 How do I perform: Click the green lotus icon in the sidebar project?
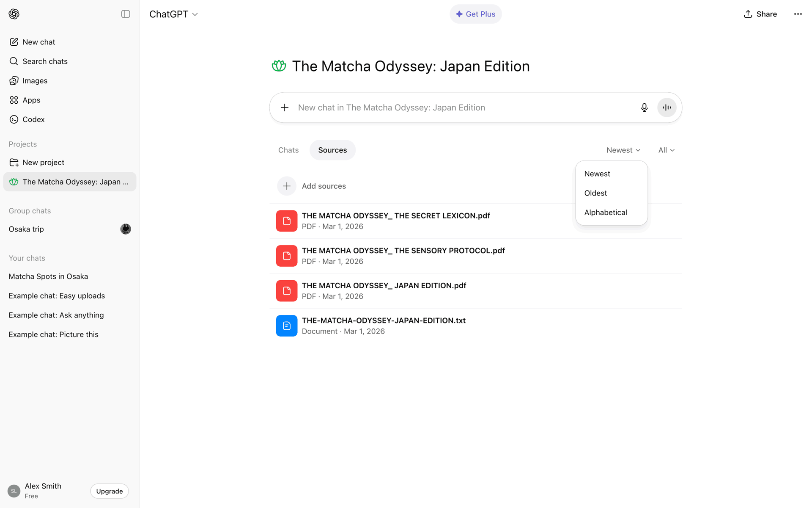click(x=14, y=182)
